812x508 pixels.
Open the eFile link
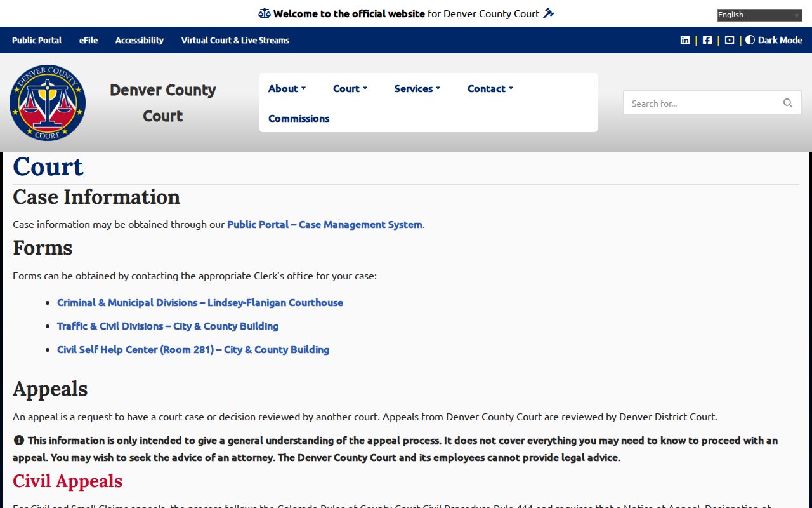pos(89,40)
